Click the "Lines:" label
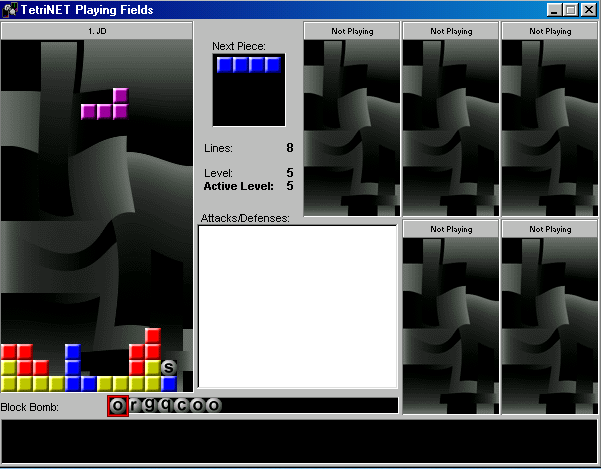601x469 pixels. click(x=218, y=148)
